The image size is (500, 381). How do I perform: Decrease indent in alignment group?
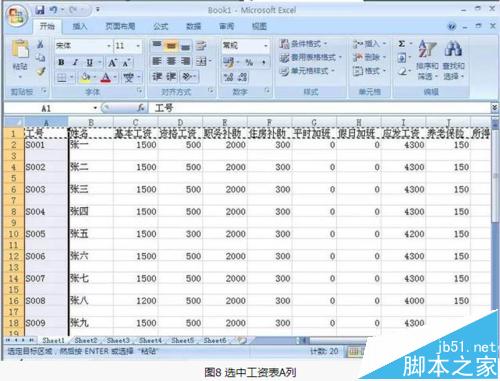click(157, 77)
